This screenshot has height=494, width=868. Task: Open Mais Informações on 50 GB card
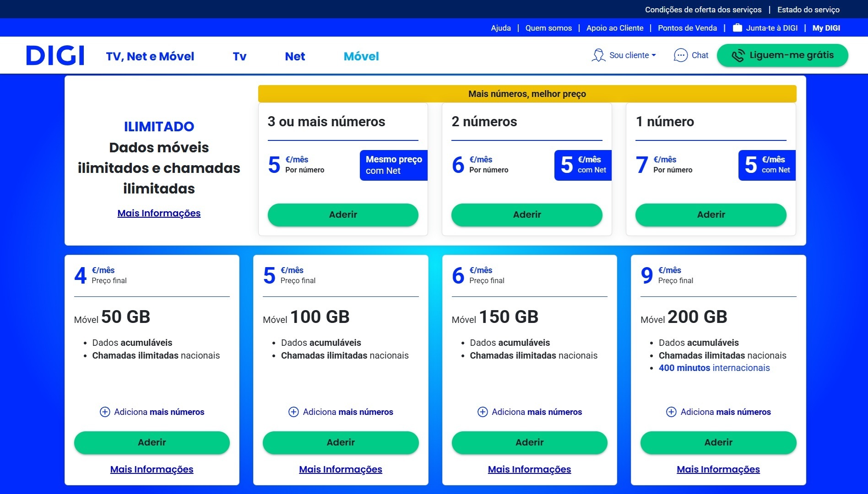click(x=152, y=469)
